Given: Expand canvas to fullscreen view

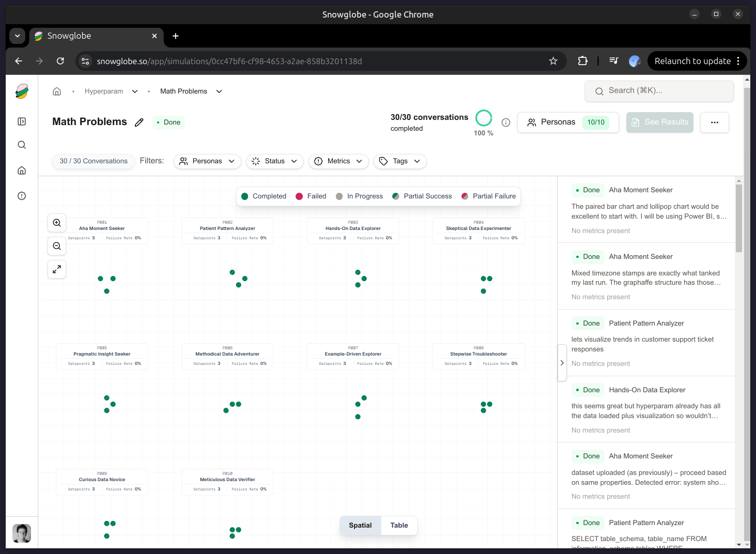Looking at the screenshot, I should click(x=57, y=269).
